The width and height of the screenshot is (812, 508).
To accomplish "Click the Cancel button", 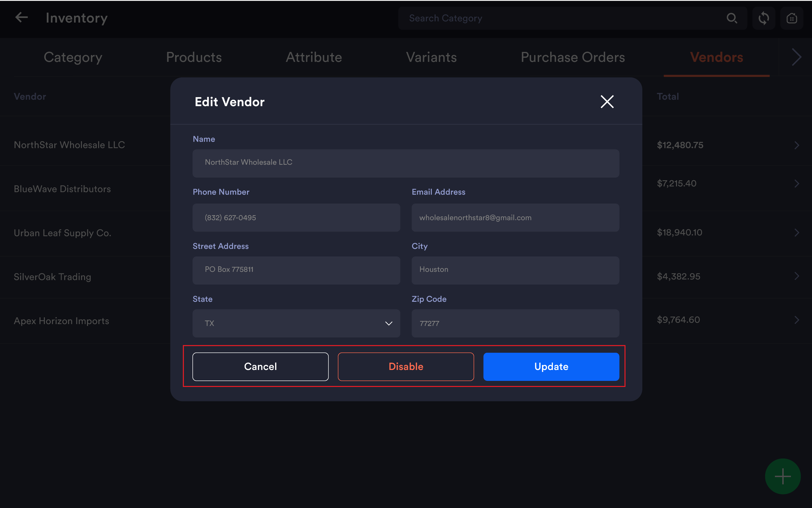I will (260, 367).
